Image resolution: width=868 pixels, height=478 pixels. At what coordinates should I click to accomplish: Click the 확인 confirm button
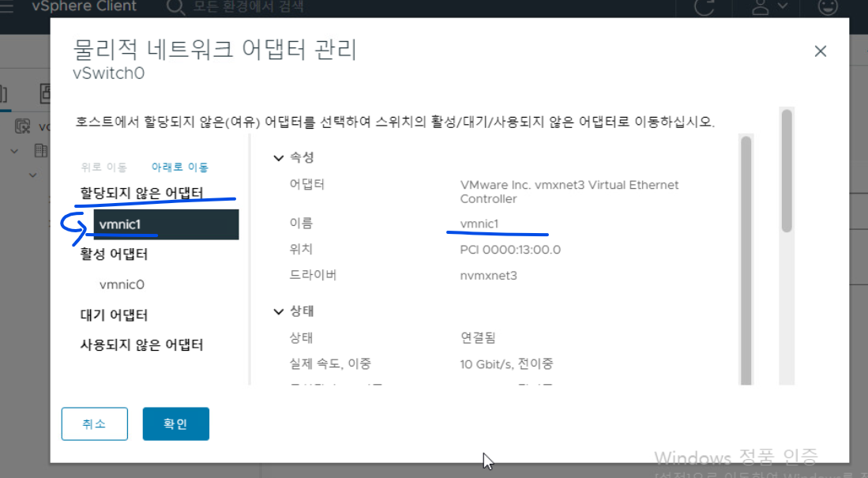coord(175,423)
